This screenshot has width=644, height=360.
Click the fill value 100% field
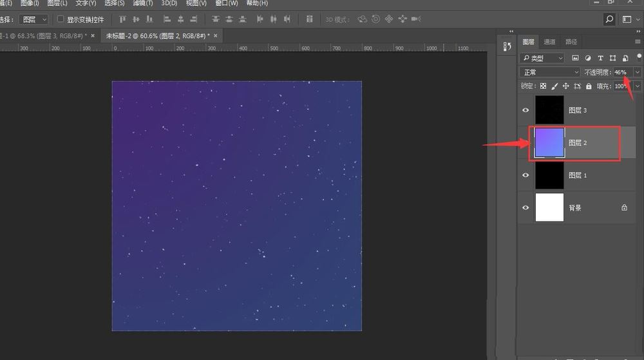coord(623,86)
